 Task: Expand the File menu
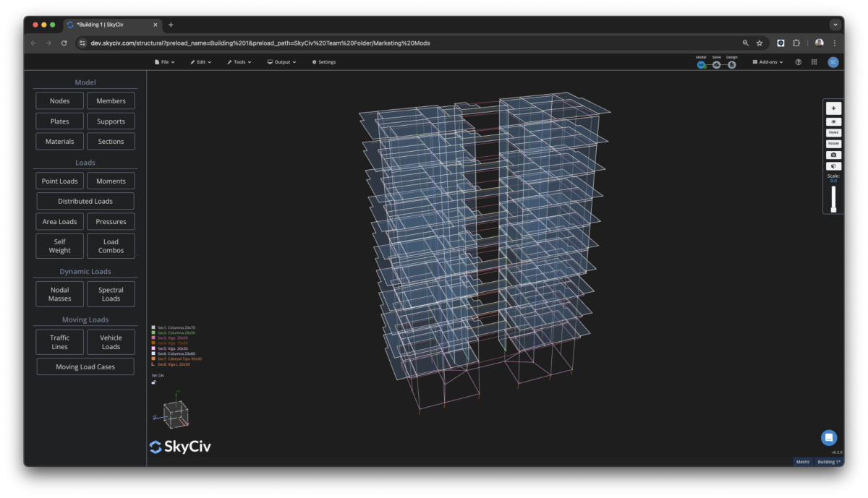(163, 61)
